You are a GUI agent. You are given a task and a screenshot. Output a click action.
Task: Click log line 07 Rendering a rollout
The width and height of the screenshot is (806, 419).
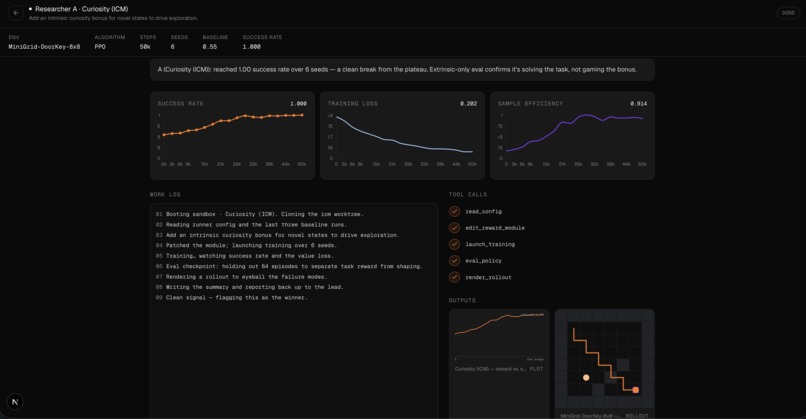click(241, 277)
